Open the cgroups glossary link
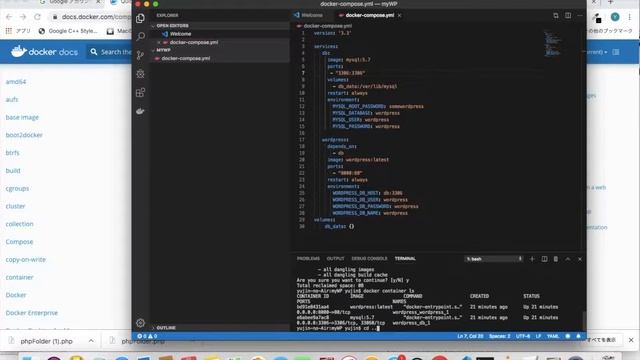640x360 pixels. [x=17, y=189]
